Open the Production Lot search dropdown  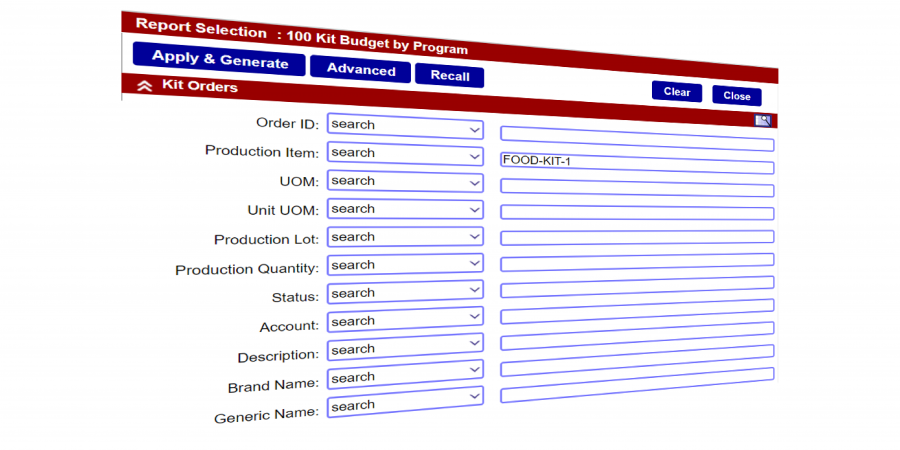pyautogui.click(x=405, y=236)
